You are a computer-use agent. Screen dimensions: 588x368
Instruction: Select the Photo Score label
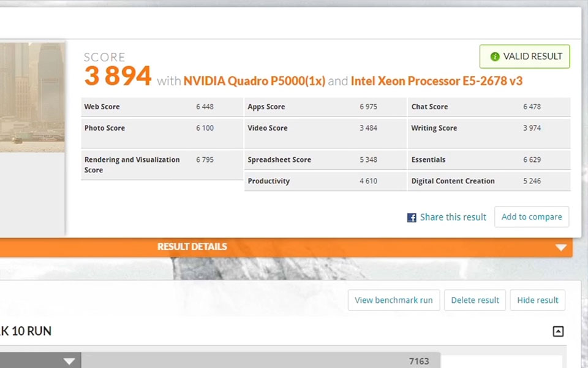pos(105,128)
